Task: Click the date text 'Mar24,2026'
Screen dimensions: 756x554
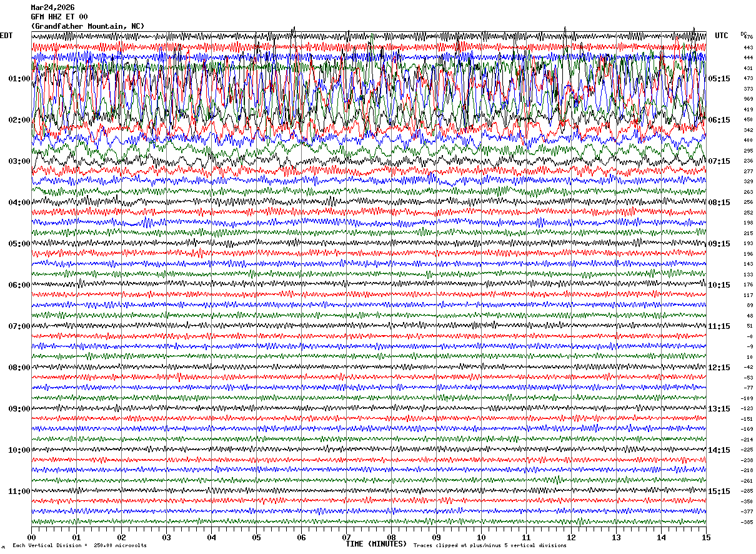Action: click(x=52, y=8)
